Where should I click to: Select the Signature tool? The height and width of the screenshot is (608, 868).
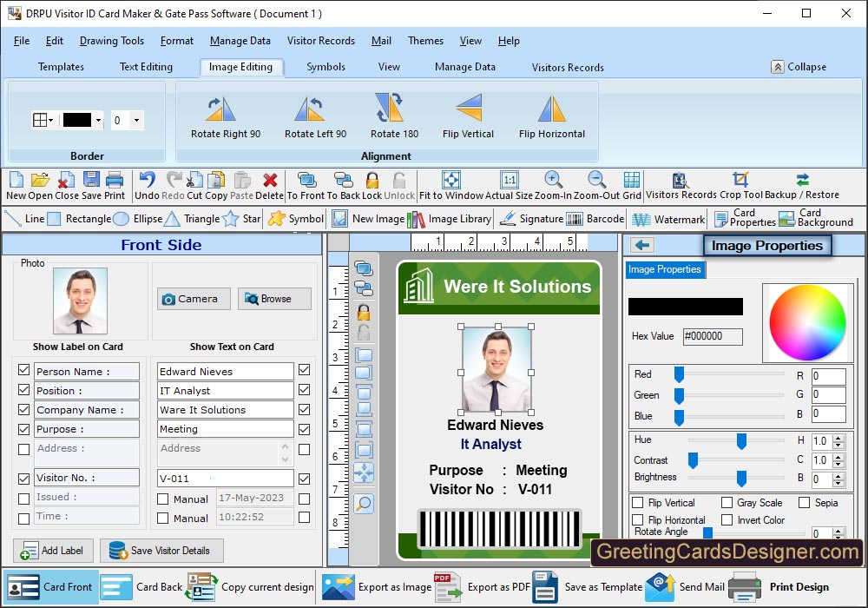coord(531,219)
